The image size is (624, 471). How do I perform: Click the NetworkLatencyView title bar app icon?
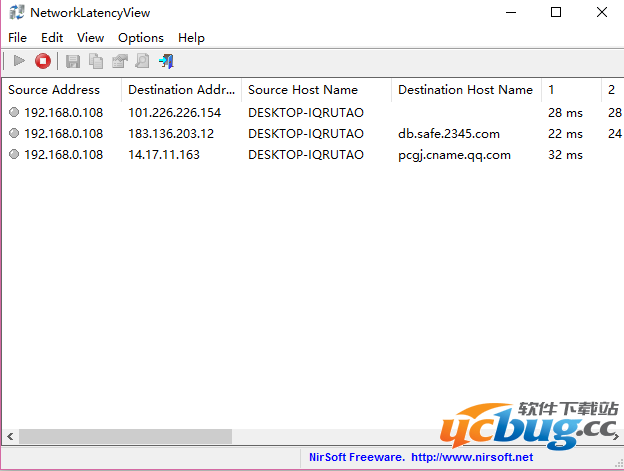tap(16, 13)
